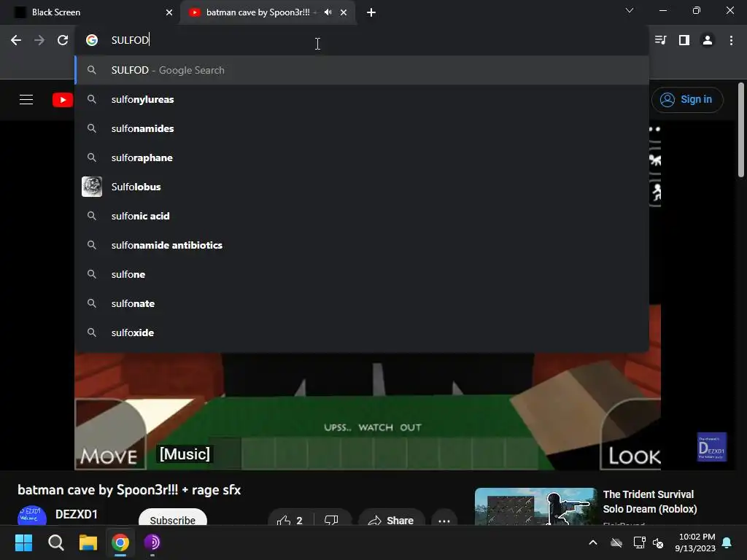Choose the sulfonamides suggestion
Viewport: 747px width, 560px height.
(x=362, y=128)
